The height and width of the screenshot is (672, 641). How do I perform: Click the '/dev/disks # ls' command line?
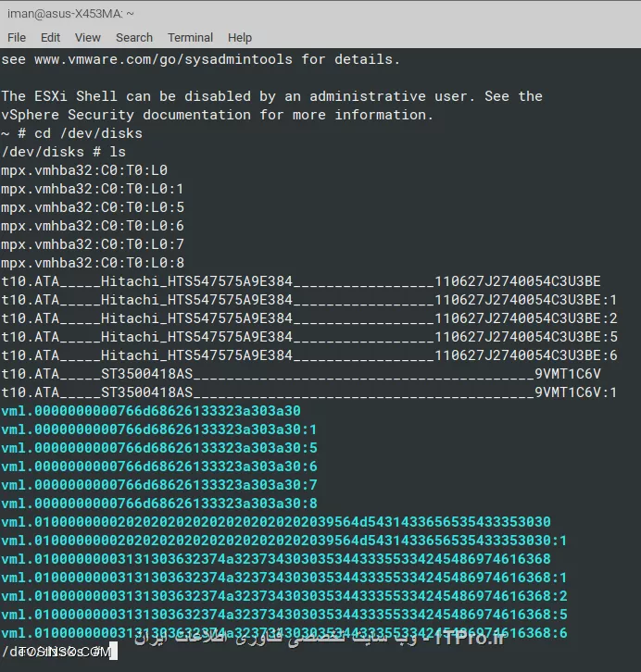click(64, 152)
